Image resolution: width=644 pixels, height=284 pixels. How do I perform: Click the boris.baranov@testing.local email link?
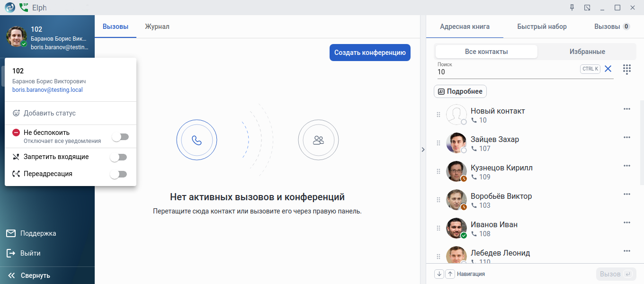[47, 89]
